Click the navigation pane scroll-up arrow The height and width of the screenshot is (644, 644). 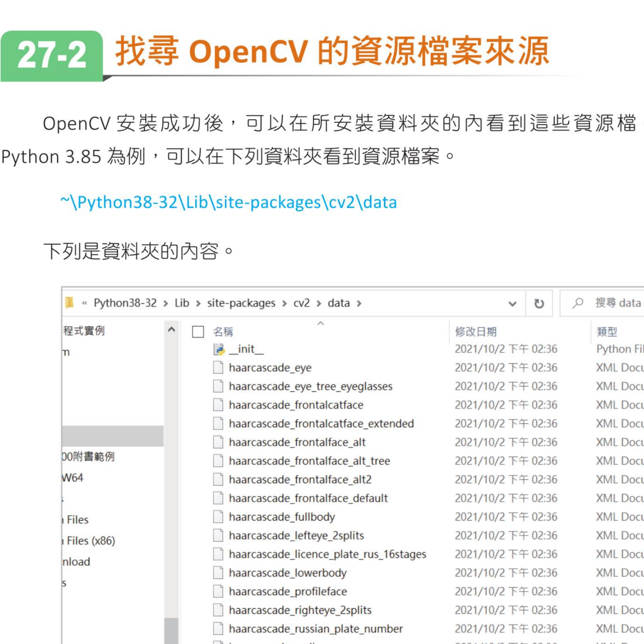click(x=171, y=330)
